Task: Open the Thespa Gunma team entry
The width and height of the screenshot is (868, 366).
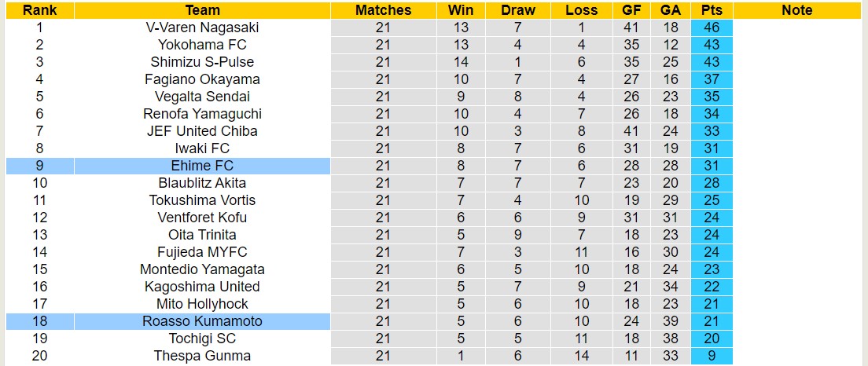Action: coord(202,356)
